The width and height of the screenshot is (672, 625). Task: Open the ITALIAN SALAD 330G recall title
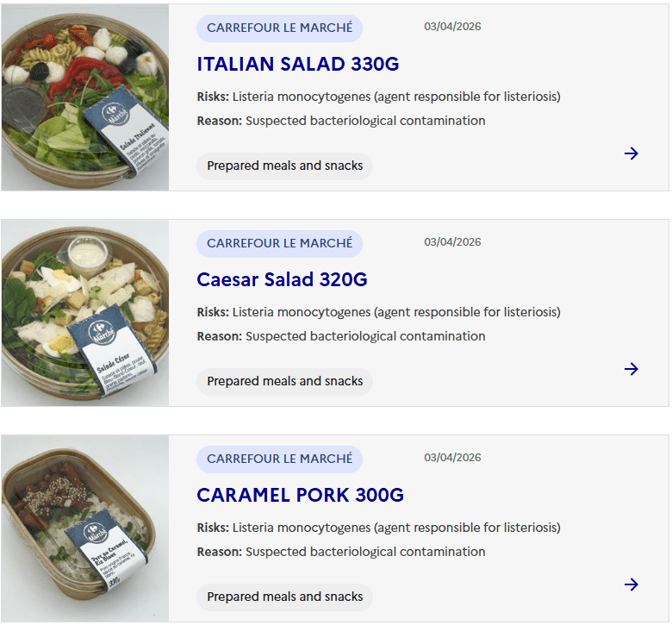coord(298,65)
